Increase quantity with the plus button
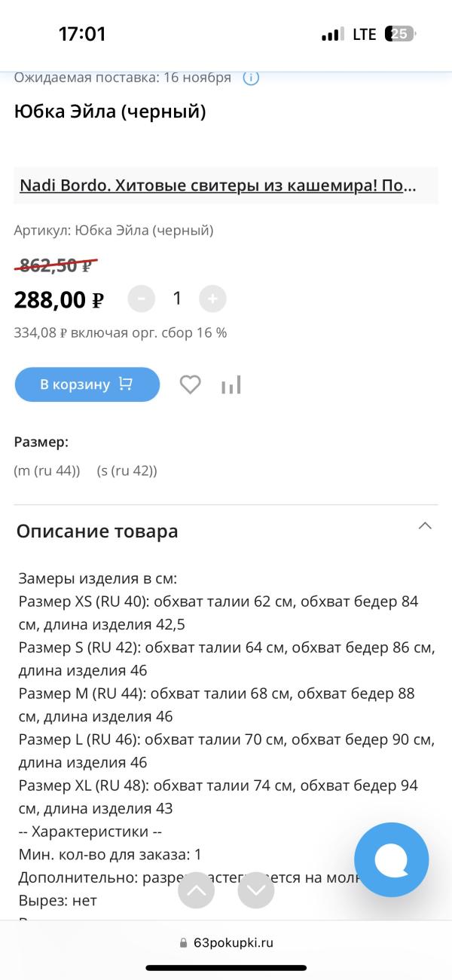 point(212,299)
